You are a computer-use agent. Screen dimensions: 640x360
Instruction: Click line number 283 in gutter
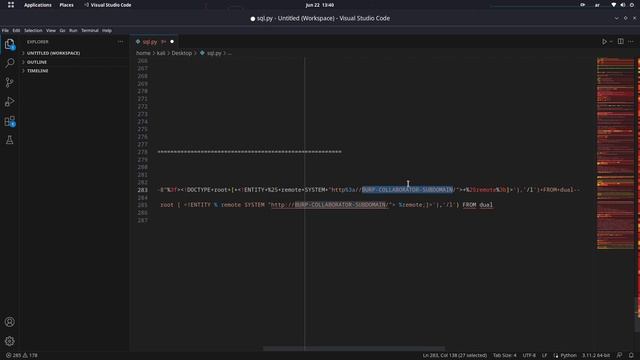[142, 190]
